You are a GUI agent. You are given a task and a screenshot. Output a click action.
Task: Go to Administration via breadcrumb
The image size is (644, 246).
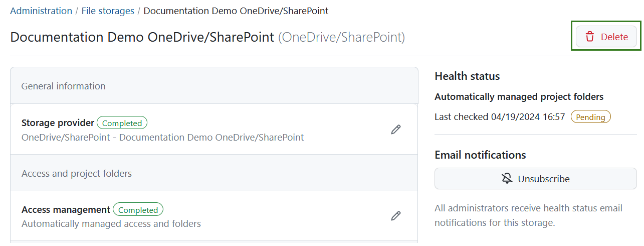(x=41, y=11)
